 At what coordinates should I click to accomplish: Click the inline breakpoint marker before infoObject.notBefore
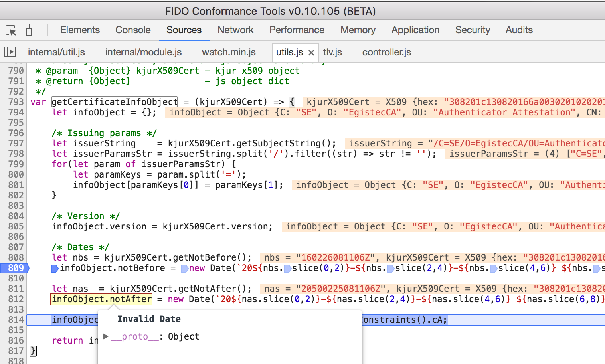[55, 268]
